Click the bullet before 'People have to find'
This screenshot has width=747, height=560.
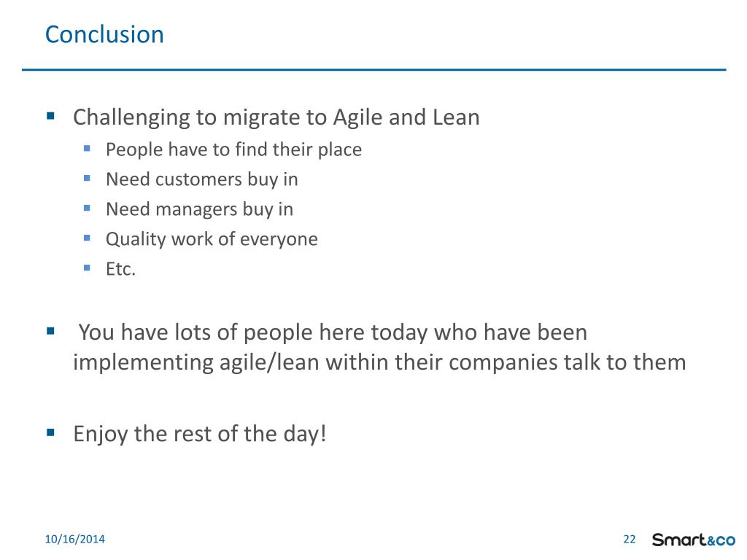coord(87,149)
